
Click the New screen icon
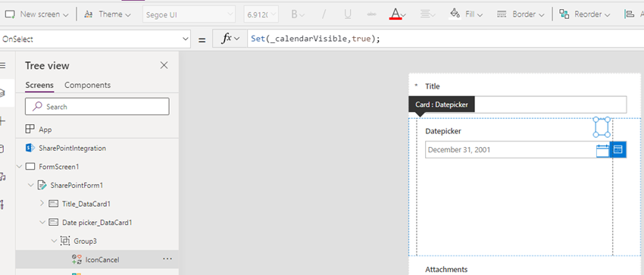(10, 14)
